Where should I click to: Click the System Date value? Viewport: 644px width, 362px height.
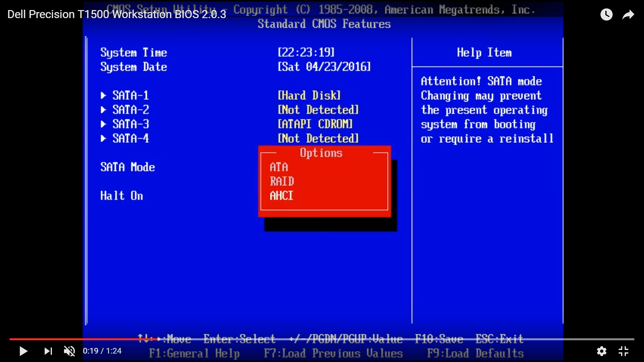click(324, 67)
